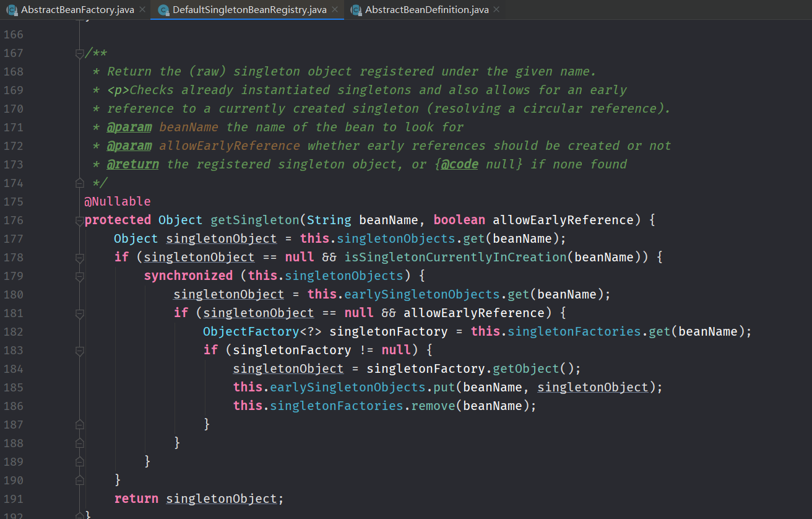
Task: Click @param tag for beanName
Action: click(x=129, y=127)
